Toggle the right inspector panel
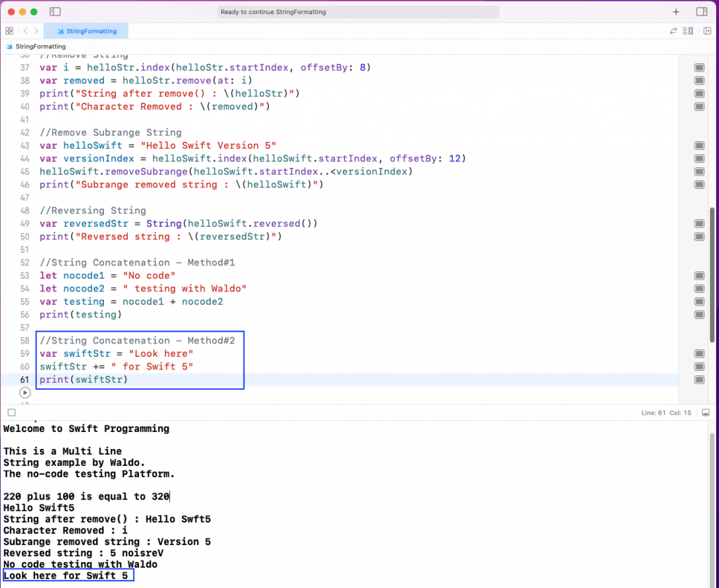 pos(701,12)
